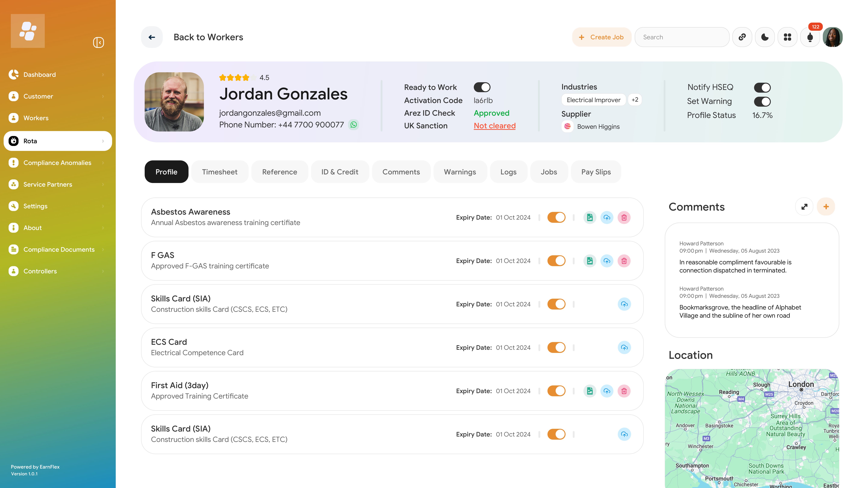This screenshot has width=868, height=488.
Task: Delete F GAS certificate
Action: point(624,261)
